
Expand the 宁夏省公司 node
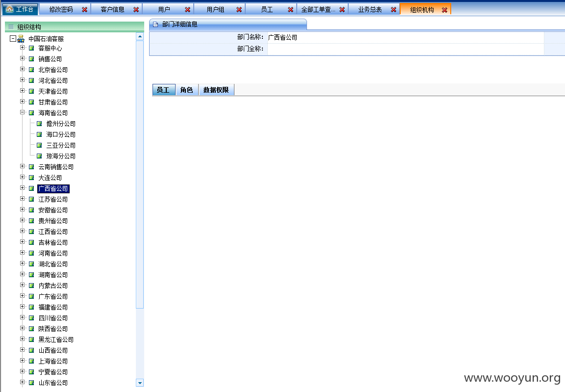click(x=23, y=371)
